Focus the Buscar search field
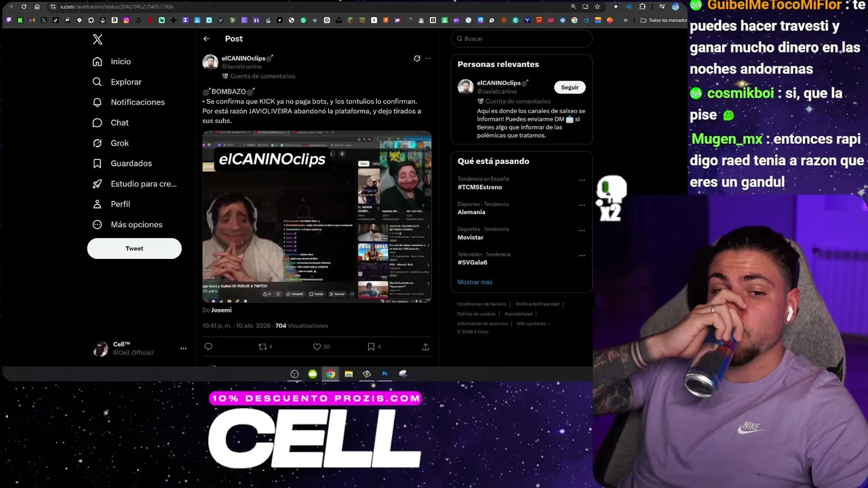868x488 pixels. click(x=521, y=39)
